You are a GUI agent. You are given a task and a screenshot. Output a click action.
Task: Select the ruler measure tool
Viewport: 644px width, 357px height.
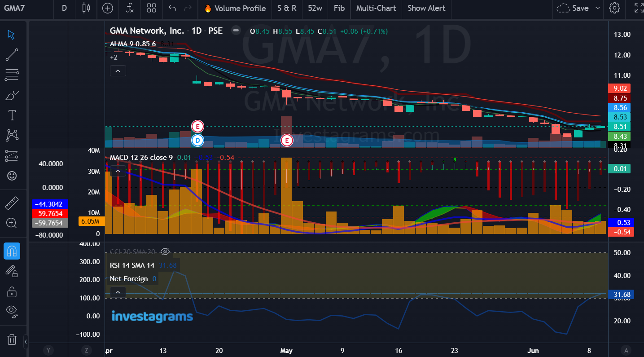point(12,203)
